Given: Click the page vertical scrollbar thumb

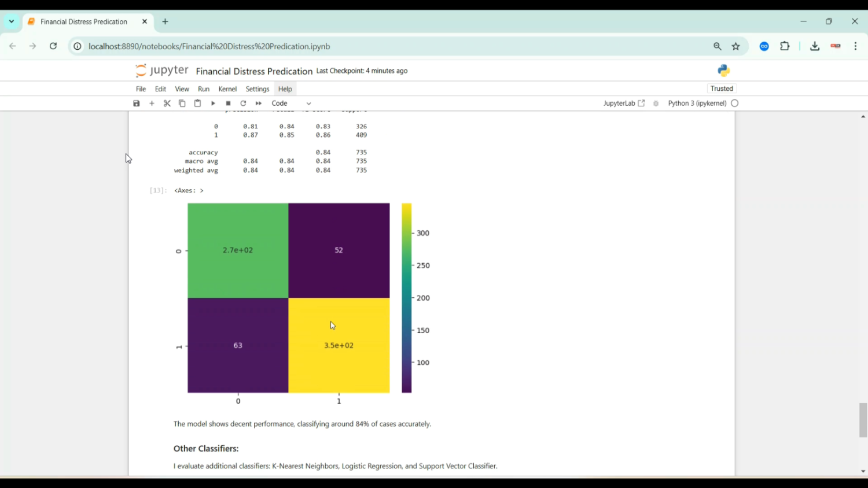Looking at the screenshot, I should pyautogui.click(x=863, y=420).
